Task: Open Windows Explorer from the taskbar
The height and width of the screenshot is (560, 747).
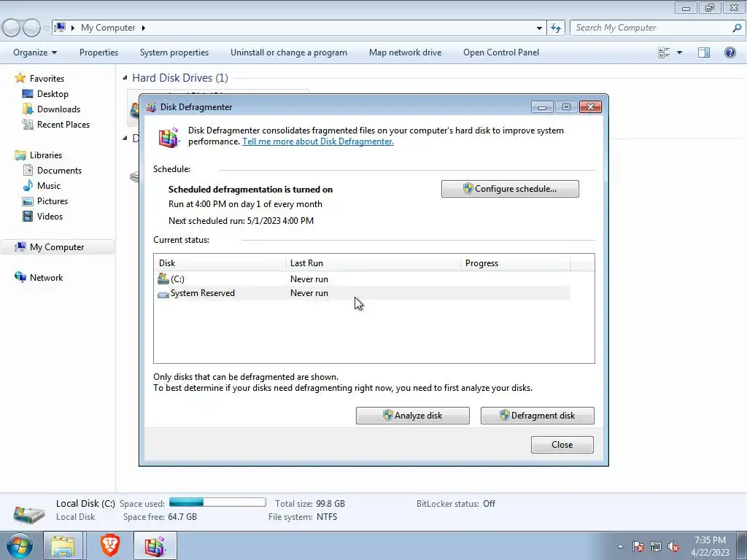Action: click(x=63, y=546)
